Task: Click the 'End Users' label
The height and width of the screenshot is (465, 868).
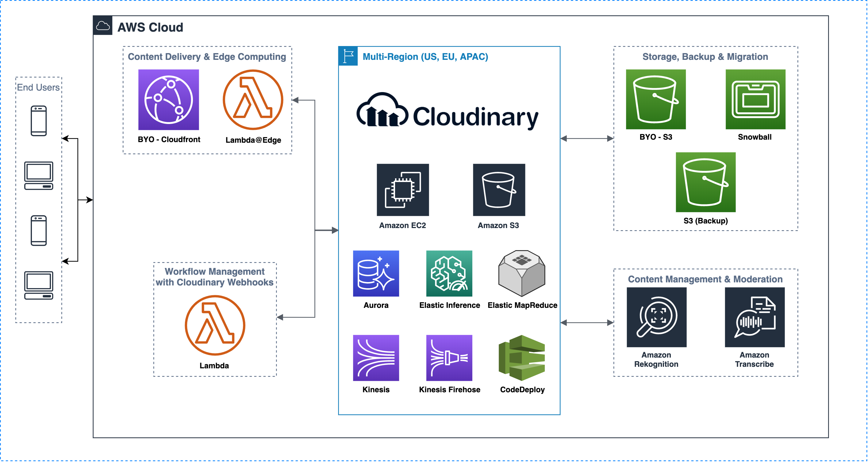Action: [x=38, y=87]
